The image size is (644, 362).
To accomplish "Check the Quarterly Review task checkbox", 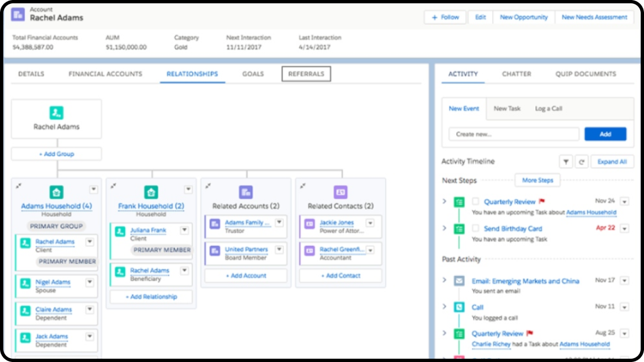I will [x=476, y=202].
